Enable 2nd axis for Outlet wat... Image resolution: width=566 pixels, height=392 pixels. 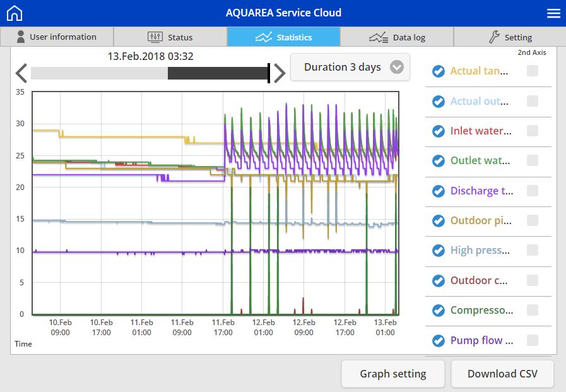point(533,160)
